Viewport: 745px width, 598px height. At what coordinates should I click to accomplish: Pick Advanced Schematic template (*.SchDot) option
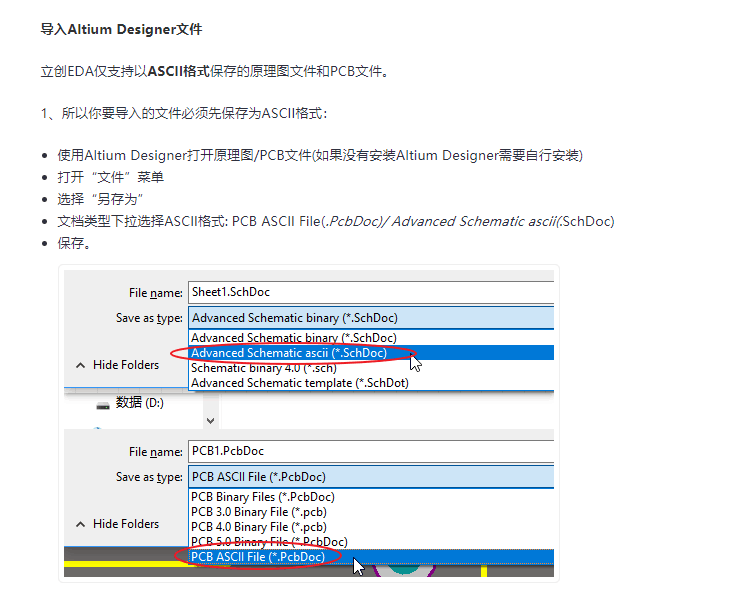[299, 383]
